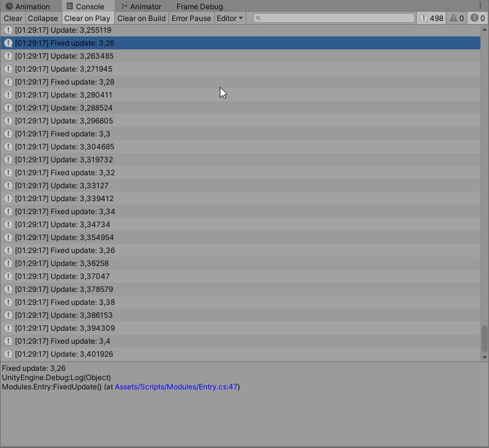Select log entry Update: 3,280411
Viewport: 489px width, 448px height.
pos(240,95)
